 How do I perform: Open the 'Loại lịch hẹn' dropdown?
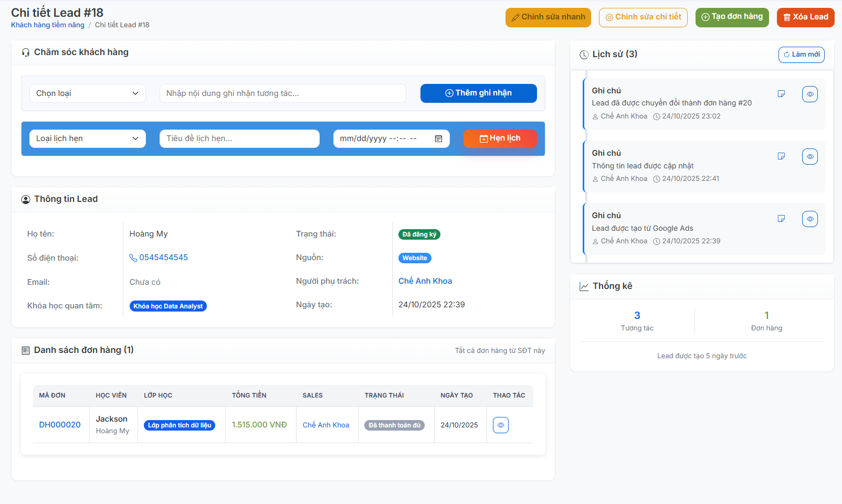[87, 139]
